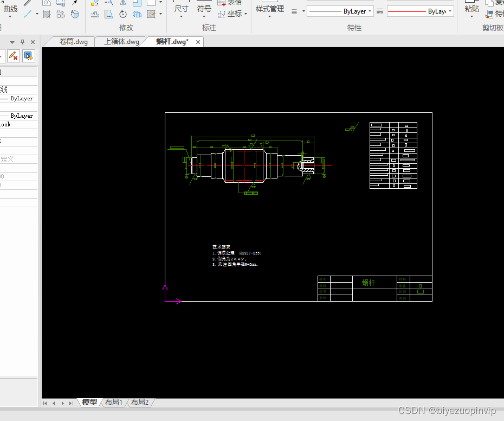This screenshot has height=421, width=504.
Task: Select the 3D box copy tool icon
Action: click(137, 14)
